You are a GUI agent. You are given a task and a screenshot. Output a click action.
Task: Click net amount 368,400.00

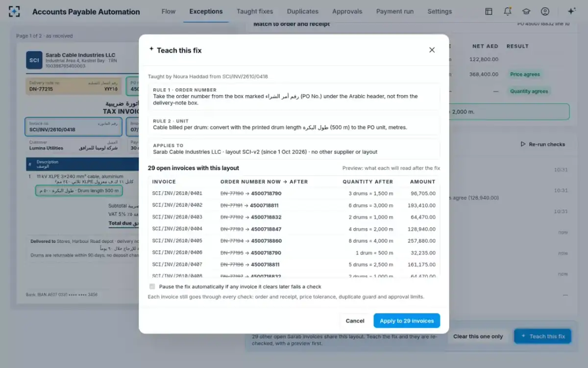pyautogui.click(x=484, y=75)
